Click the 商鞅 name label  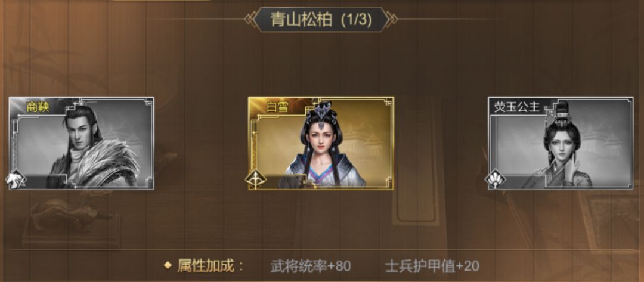pos(38,107)
